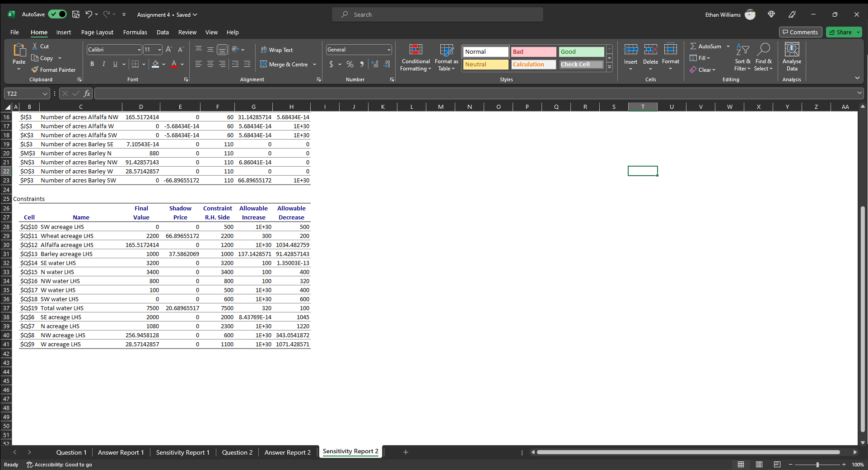Open the font name dropdown
This screenshot has height=470, width=868.
(x=139, y=50)
